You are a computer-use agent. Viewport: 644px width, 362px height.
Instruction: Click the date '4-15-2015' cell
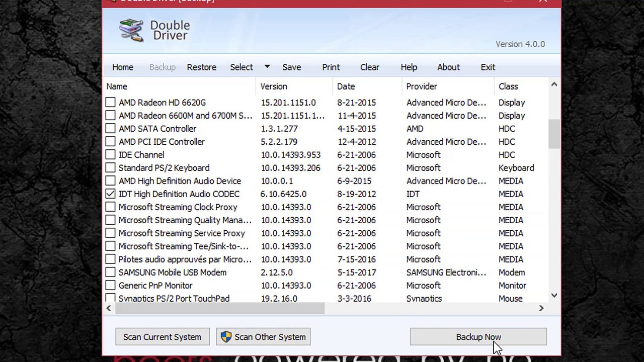(x=357, y=129)
